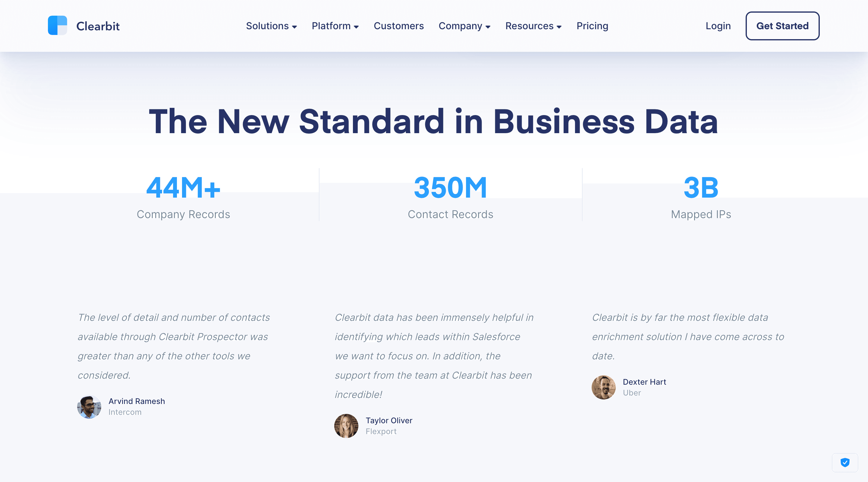Expand the Company navigation dropdown
The image size is (868, 482).
(465, 26)
